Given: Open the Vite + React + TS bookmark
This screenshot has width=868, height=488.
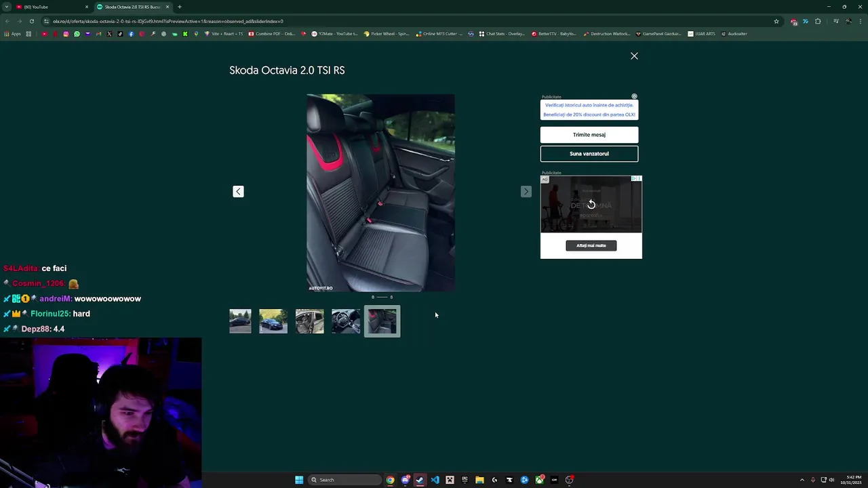Looking at the screenshot, I should click(224, 34).
